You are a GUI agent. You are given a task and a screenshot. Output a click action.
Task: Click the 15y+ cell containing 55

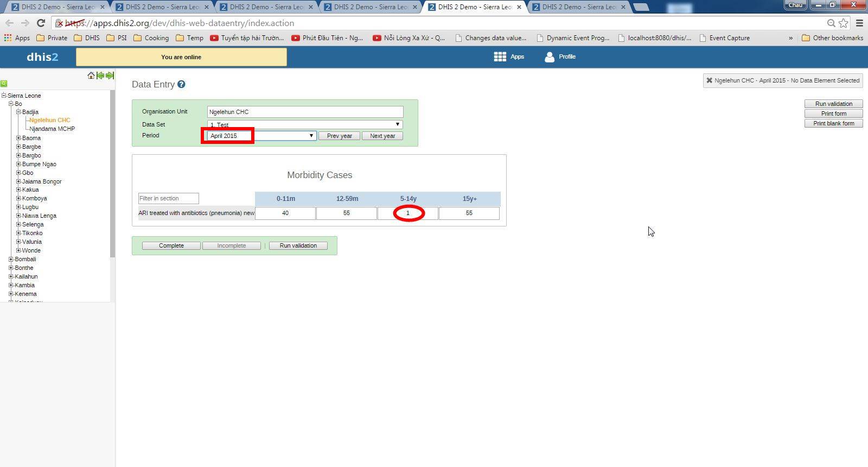469,213
